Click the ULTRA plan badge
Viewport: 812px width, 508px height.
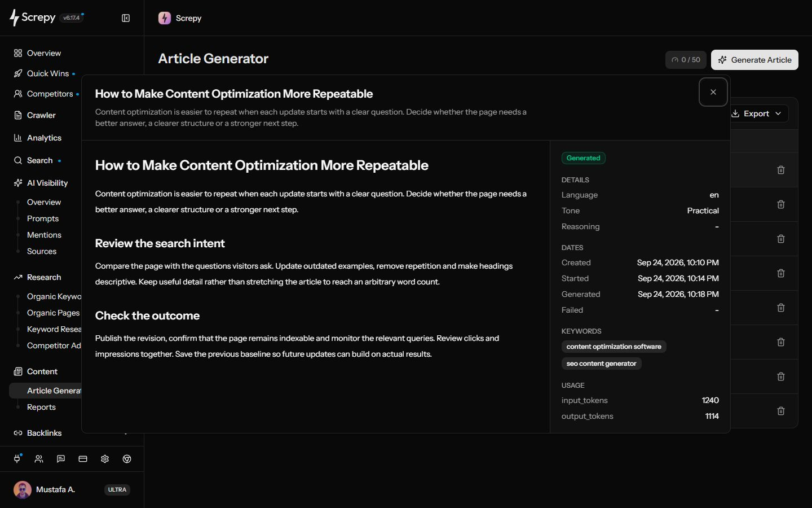pyautogui.click(x=117, y=489)
